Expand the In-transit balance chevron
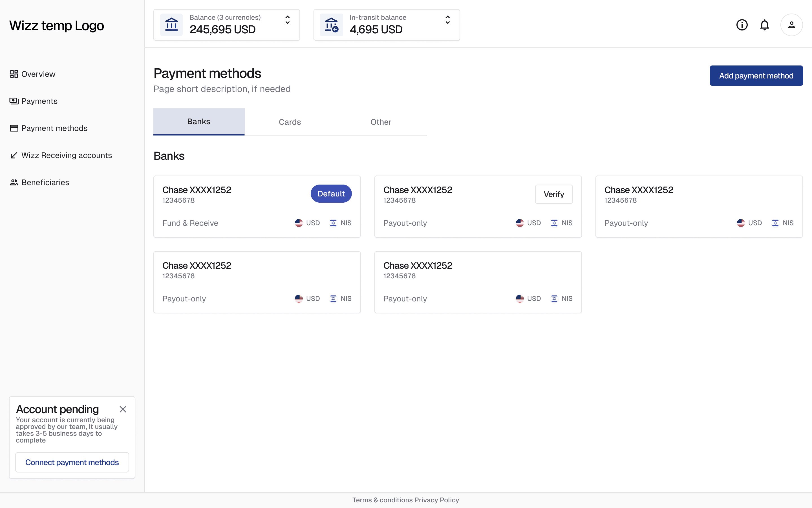Screen dimensions: 812x508 coord(448,20)
